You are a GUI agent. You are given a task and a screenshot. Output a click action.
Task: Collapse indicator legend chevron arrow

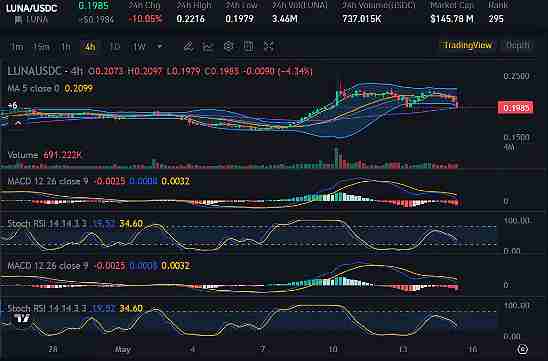pos(18,123)
